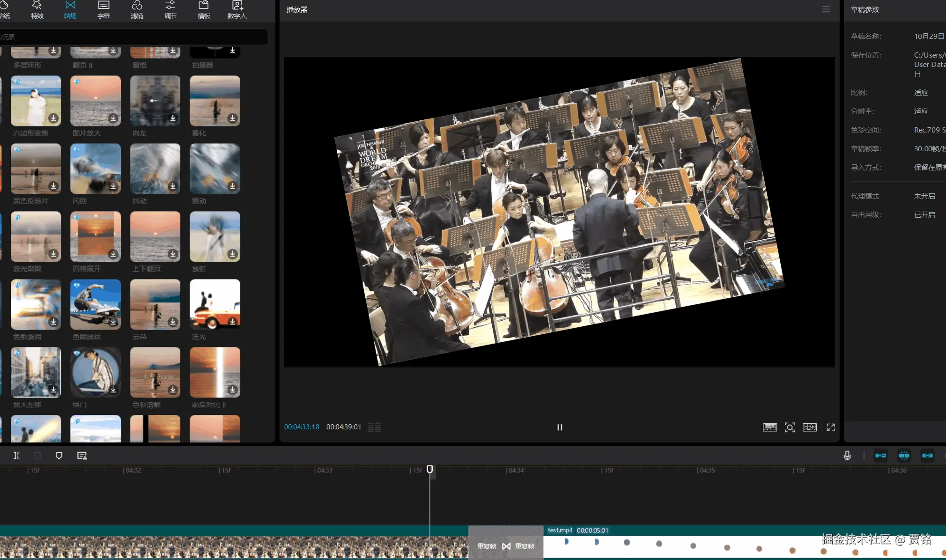The height and width of the screenshot is (560, 946).
Task: Toggle main track magnet snapping
Action: coord(880,456)
